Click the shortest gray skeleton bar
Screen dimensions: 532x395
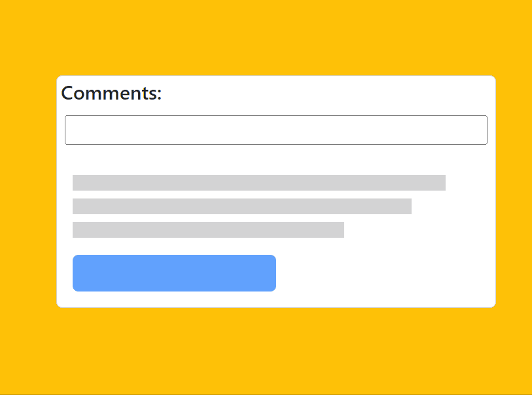208,230
